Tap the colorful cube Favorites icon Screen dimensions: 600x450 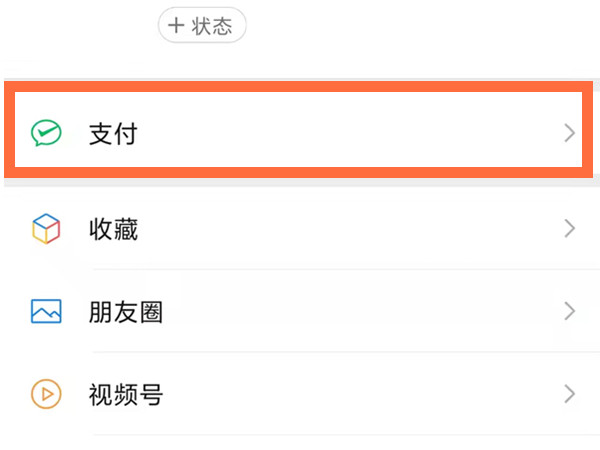pyautogui.click(x=46, y=230)
